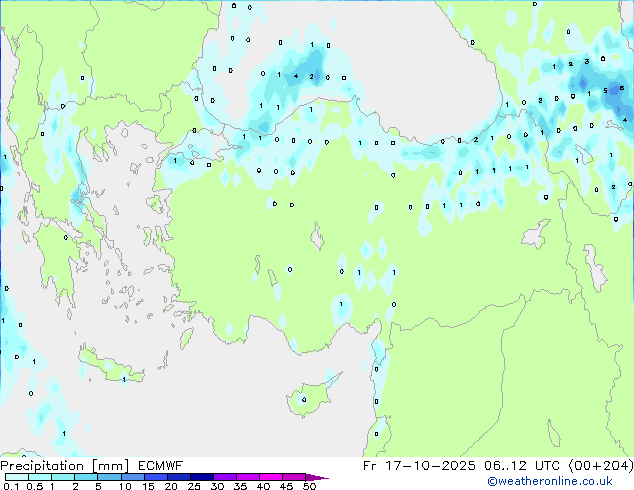The width and height of the screenshot is (634, 490).
Task: Click the legend swatch between 45 and 50
Action: (x=294, y=477)
